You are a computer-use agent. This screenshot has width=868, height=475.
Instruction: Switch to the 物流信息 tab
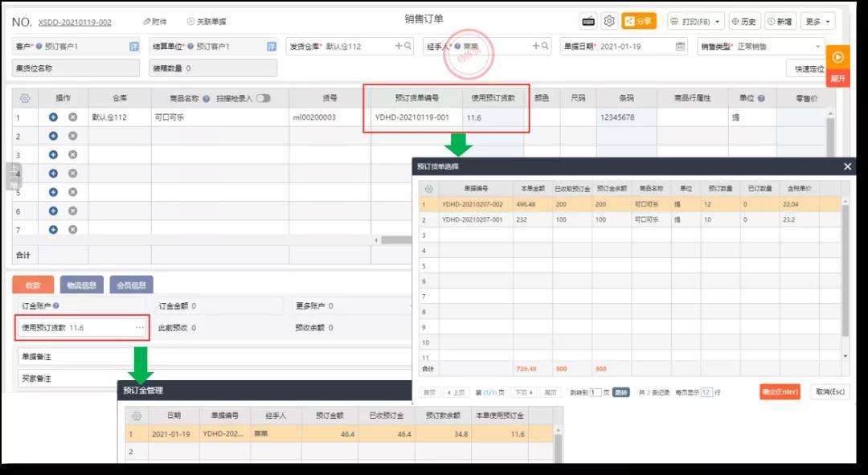tap(81, 285)
